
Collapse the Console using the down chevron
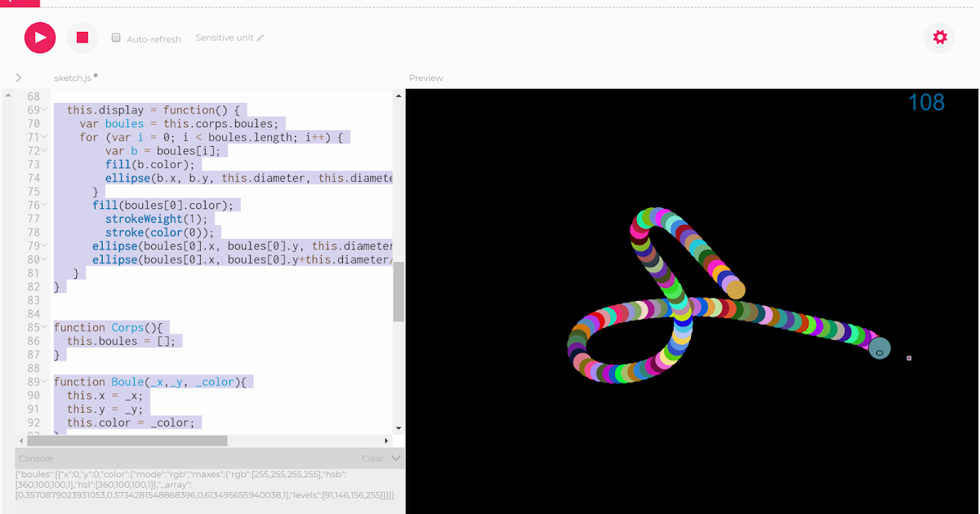click(395, 458)
